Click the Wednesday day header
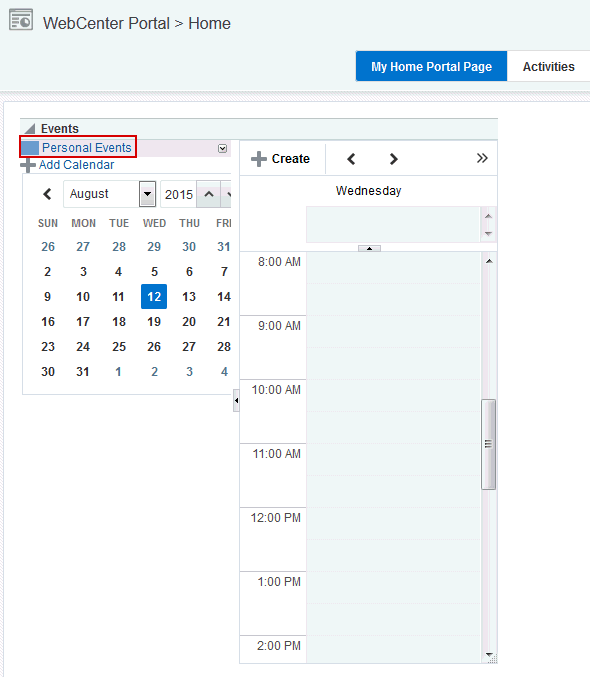590x677 pixels. [368, 191]
